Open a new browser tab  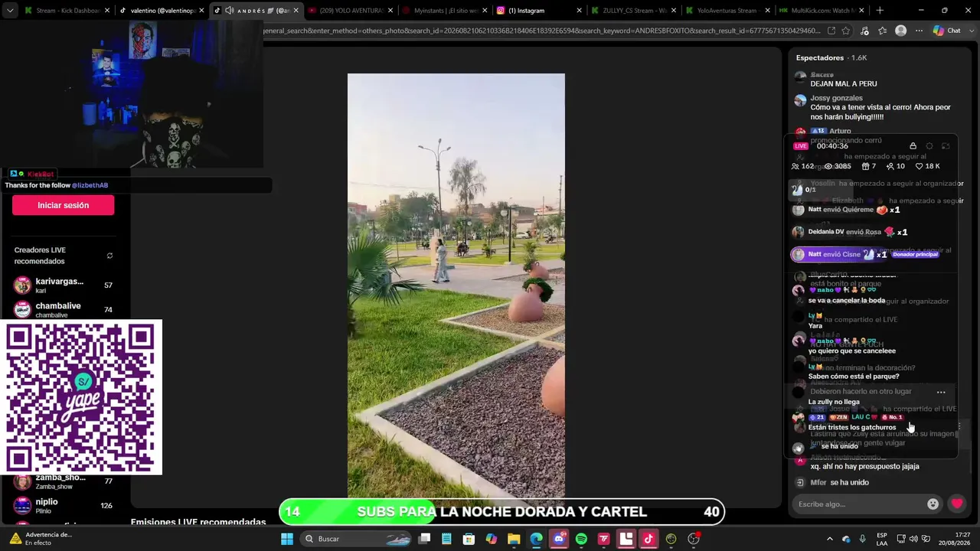click(880, 11)
